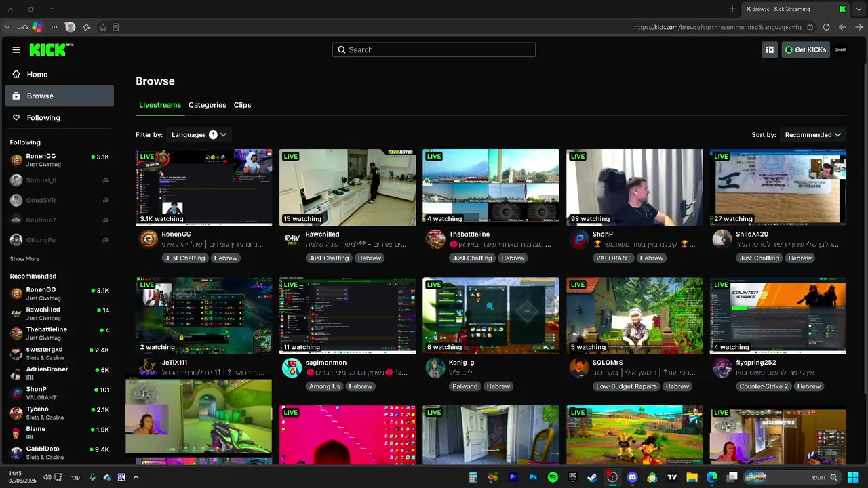Screen dimensions: 868x488
Task: Open Rawchilled's RAW avatar under the stream card
Action: [292, 239]
